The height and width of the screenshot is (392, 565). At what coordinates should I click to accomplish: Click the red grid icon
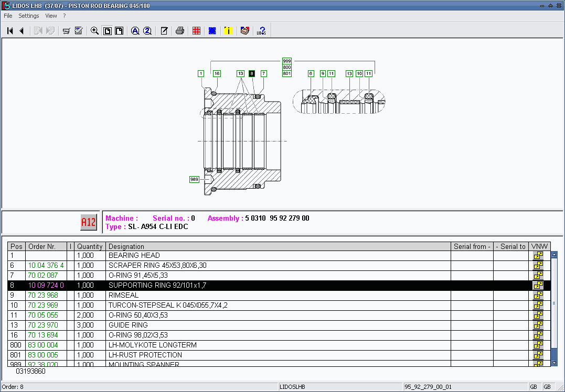click(x=196, y=31)
